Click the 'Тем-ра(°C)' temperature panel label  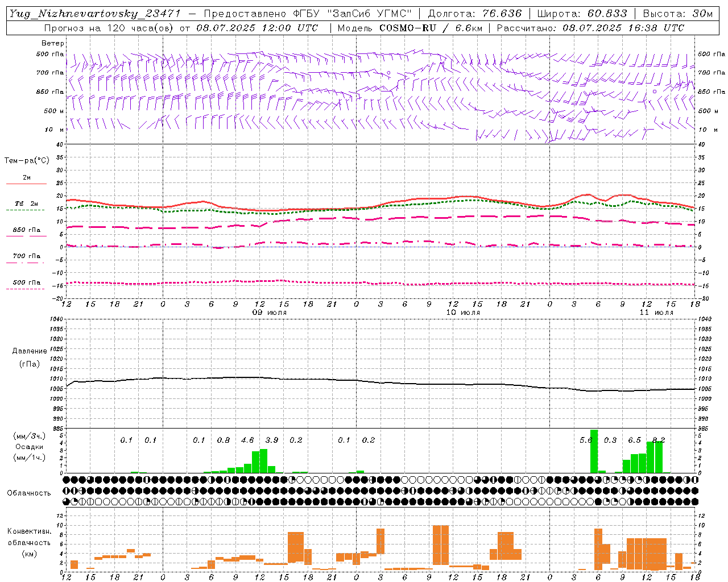coord(27,161)
